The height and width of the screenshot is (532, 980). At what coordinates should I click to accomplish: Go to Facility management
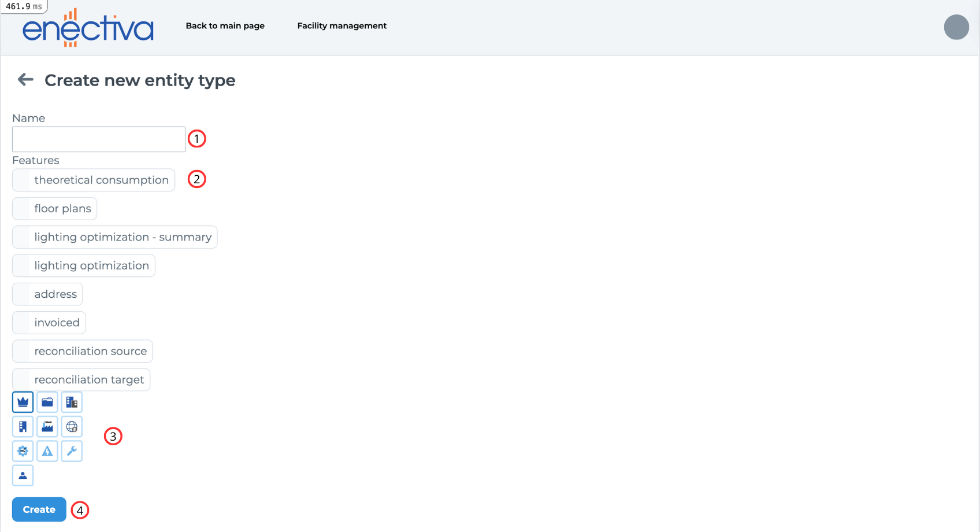click(341, 25)
